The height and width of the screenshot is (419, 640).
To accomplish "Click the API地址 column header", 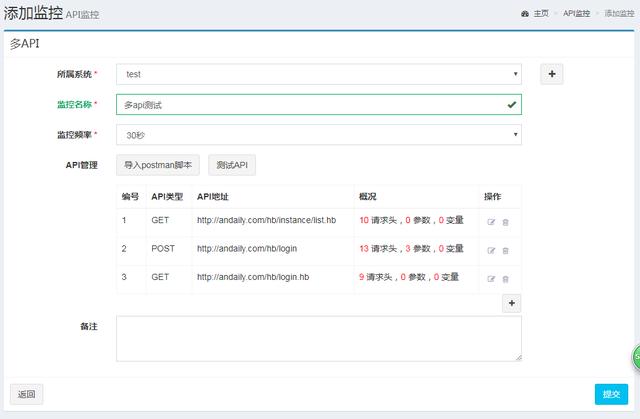I will (213, 197).
